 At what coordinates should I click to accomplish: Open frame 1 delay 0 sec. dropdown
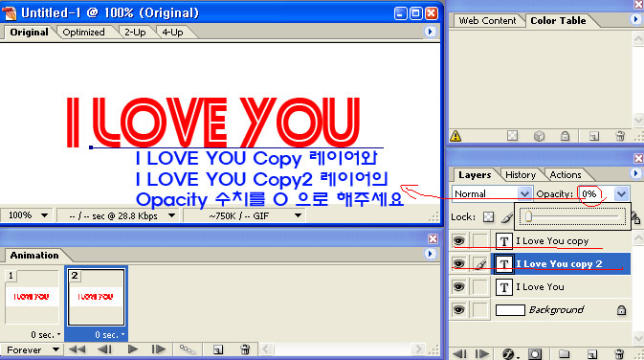45,335
